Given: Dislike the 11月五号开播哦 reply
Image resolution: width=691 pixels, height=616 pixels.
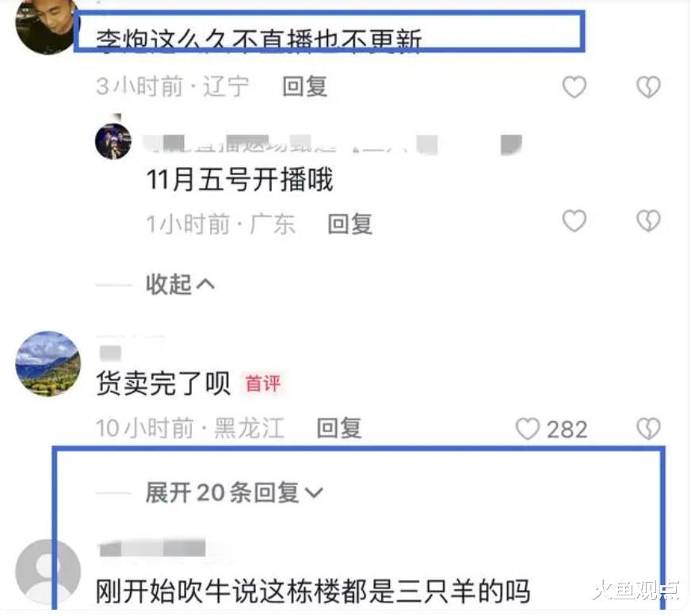Looking at the screenshot, I should tap(648, 220).
